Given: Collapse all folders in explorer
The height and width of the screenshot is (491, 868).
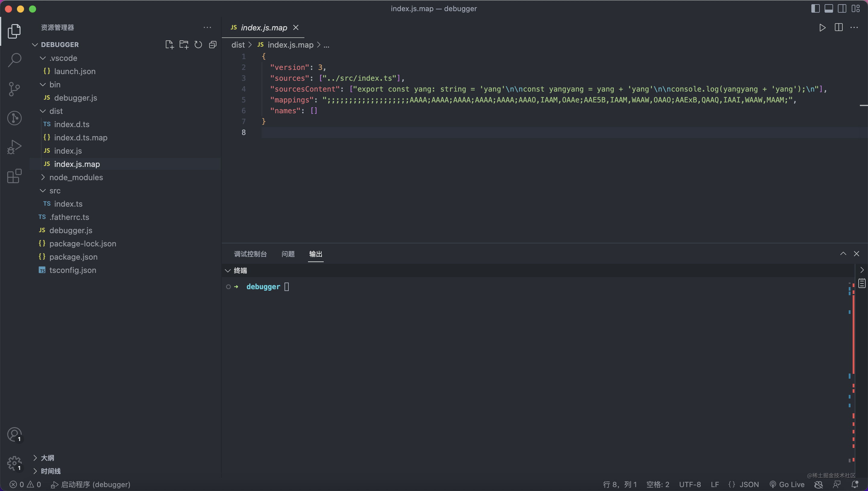Looking at the screenshot, I should pos(212,45).
